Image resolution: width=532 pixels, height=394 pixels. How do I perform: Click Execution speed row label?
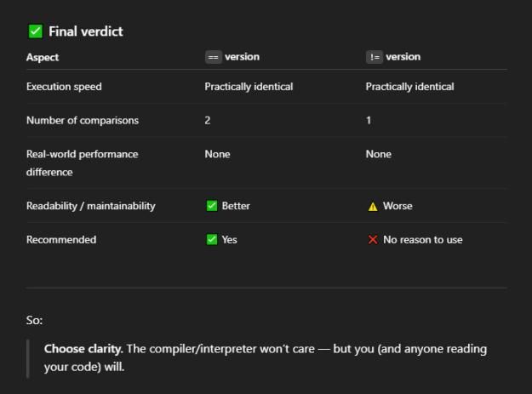point(64,87)
